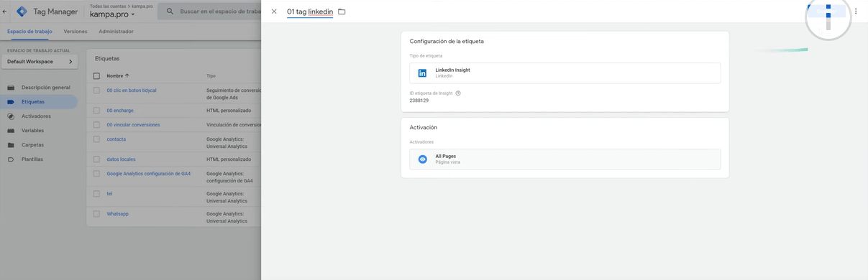Check the box for 00 encharge tag

[x=96, y=111]
